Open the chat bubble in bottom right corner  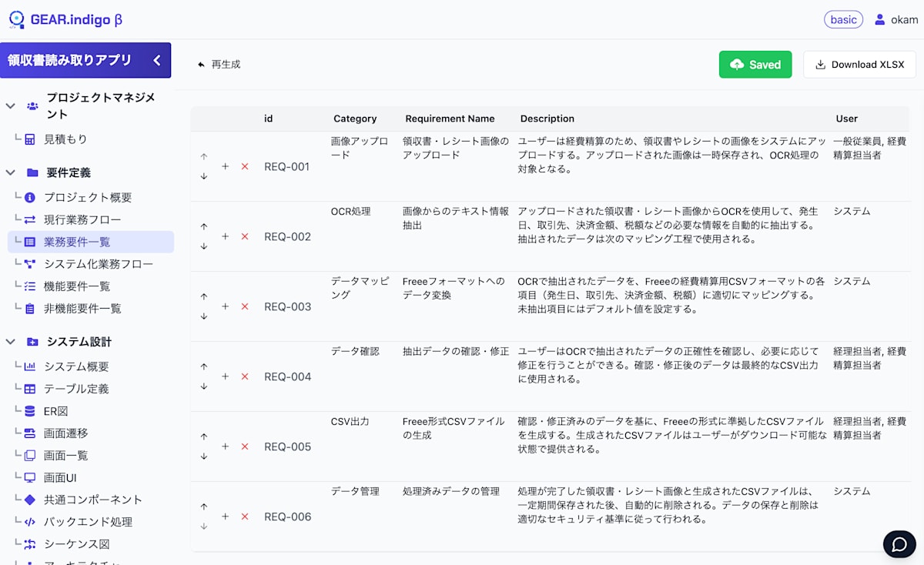click(x=899, y=544)
